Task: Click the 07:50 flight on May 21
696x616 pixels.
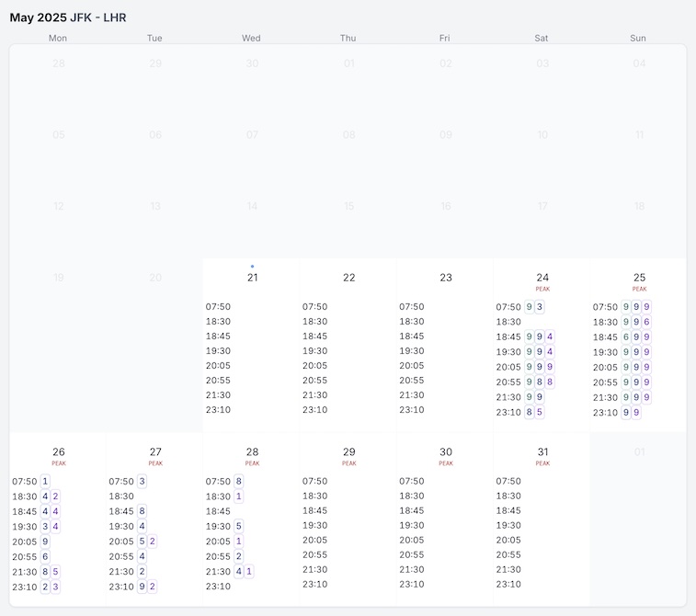Action: (x=218, y=307)
